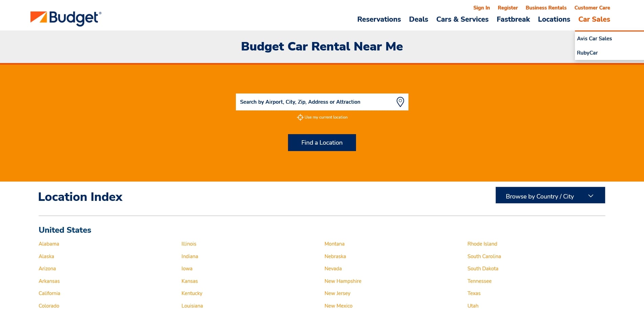Go to the Fastbreak page
This screenshot has height=314, width=644.
coord(513,19)
